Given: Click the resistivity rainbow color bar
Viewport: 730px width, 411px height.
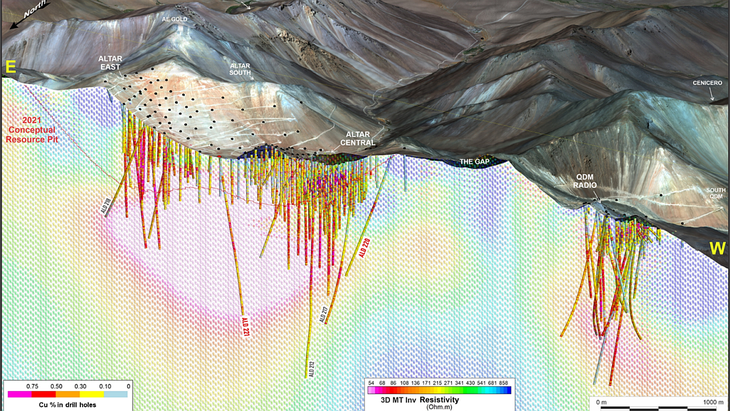Looking at the screenshot, I should tap(439, 390).
